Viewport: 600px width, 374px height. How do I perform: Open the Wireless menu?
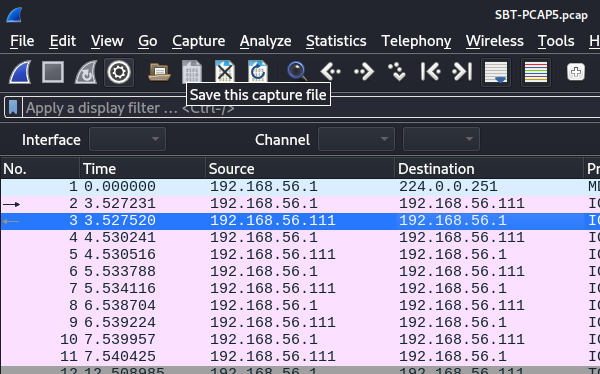click(494, 41)
